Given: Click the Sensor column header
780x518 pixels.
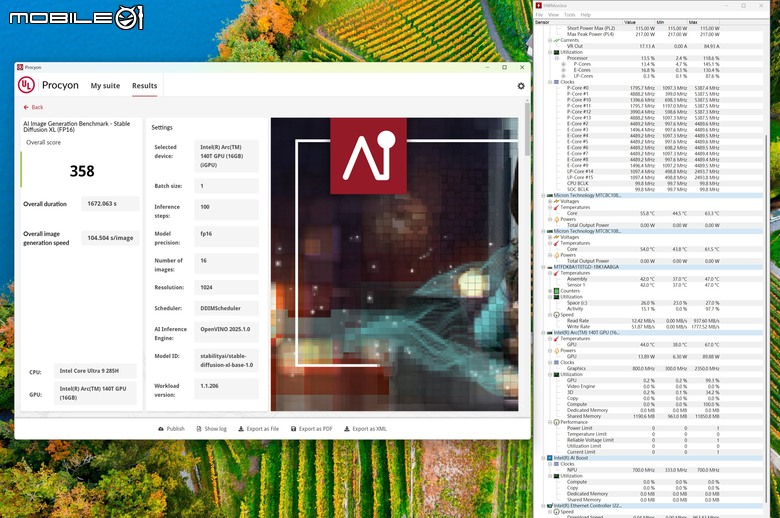Looking at the screenshot, I should point(578,22).
